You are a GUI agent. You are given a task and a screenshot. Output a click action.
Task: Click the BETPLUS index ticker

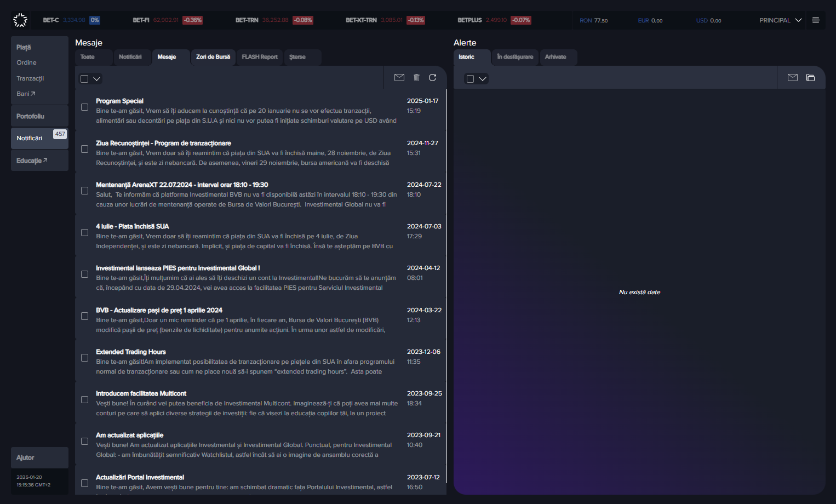pyautogui.click(x=494, y=20)
